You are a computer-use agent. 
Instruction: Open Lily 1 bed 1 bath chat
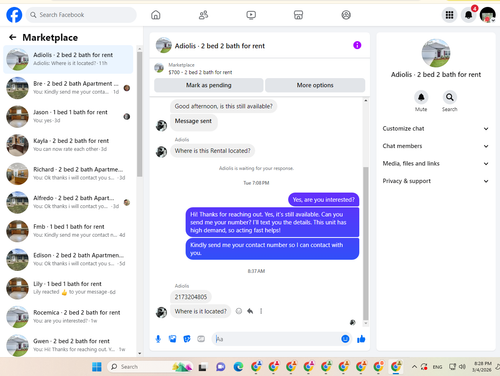tap(68, 289)
